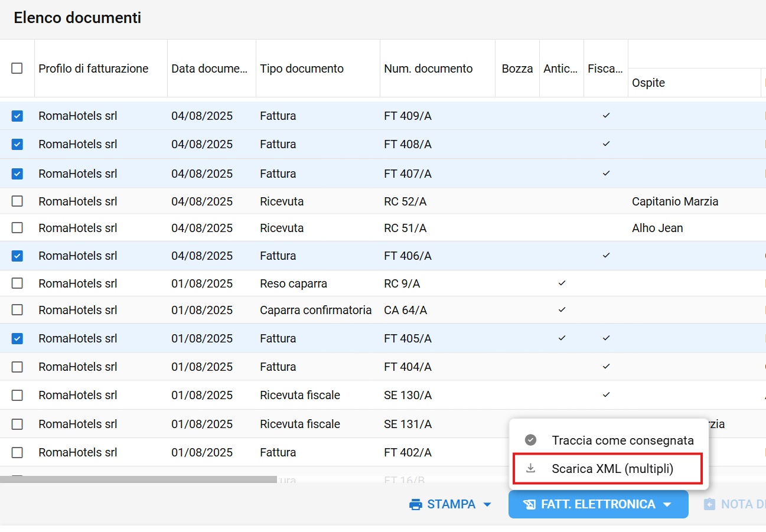This screenshot has height=532, width=766.
Task: Choose Scarica XML (multipli) menu entry
Action: point(612,469)
